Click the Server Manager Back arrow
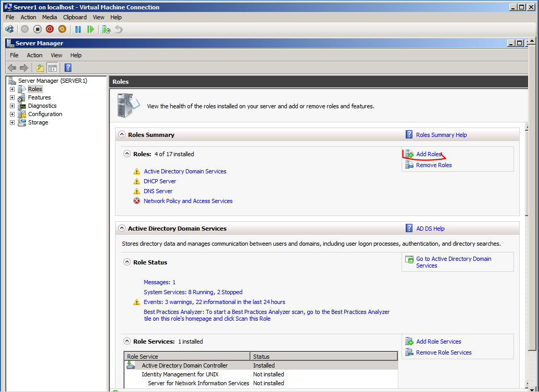The height and width of the screenshot is (392, 539). (12, 68)
